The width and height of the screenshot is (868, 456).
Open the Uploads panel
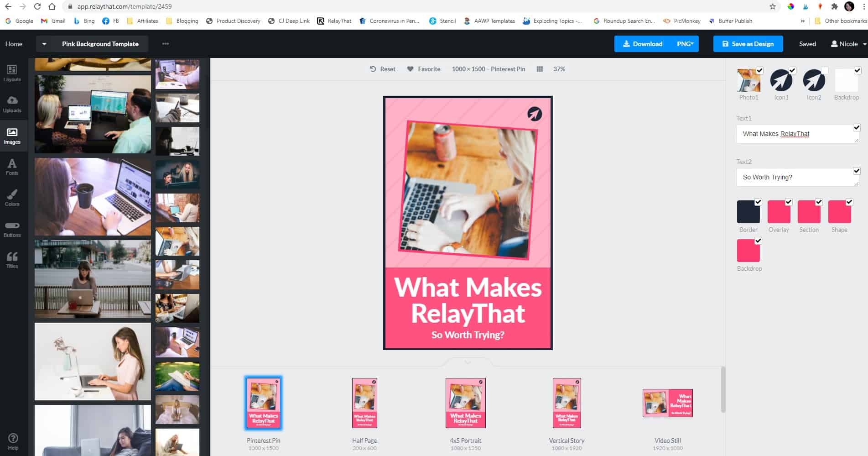coord(12,105)
